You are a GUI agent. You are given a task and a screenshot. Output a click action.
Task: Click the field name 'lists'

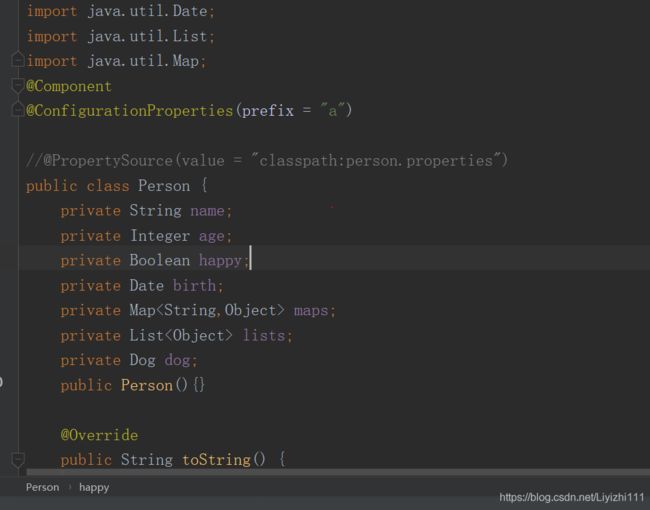(264, 335)
